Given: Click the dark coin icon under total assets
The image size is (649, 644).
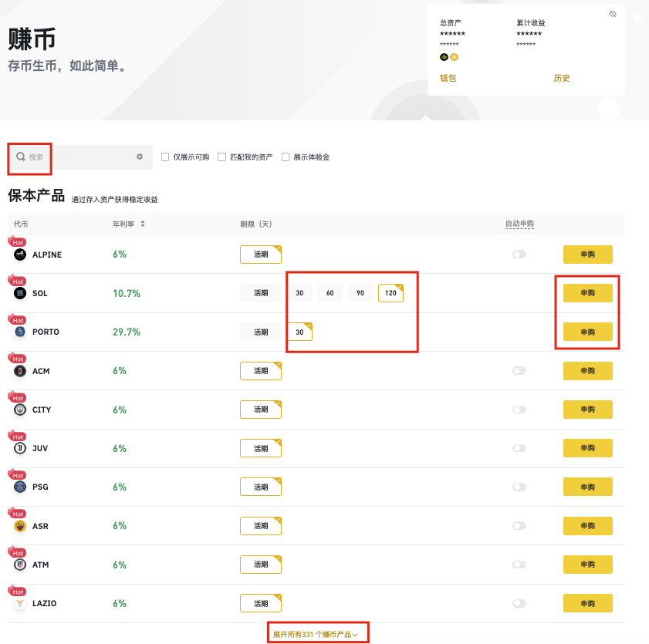Looking at the screenshot, I should pyautogui.click(x=444, y=57).
